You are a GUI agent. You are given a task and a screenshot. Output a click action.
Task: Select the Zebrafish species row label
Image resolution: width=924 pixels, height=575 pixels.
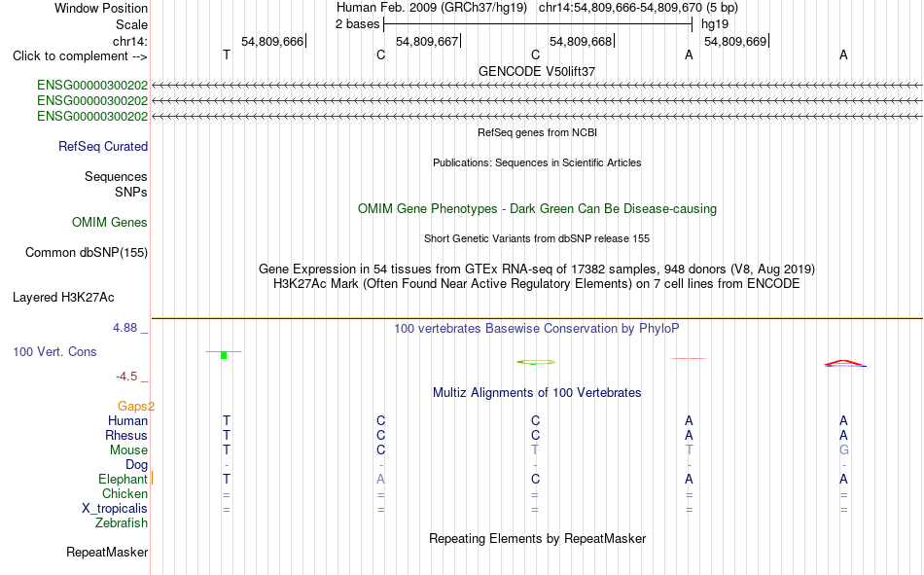click(x=122, y=523)
